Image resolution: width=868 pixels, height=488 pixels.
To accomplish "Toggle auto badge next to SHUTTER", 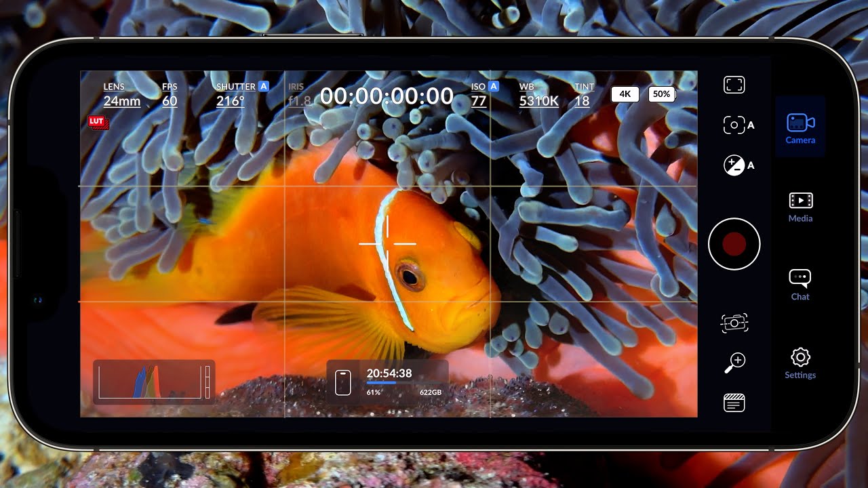I will (x=264, y=86).
